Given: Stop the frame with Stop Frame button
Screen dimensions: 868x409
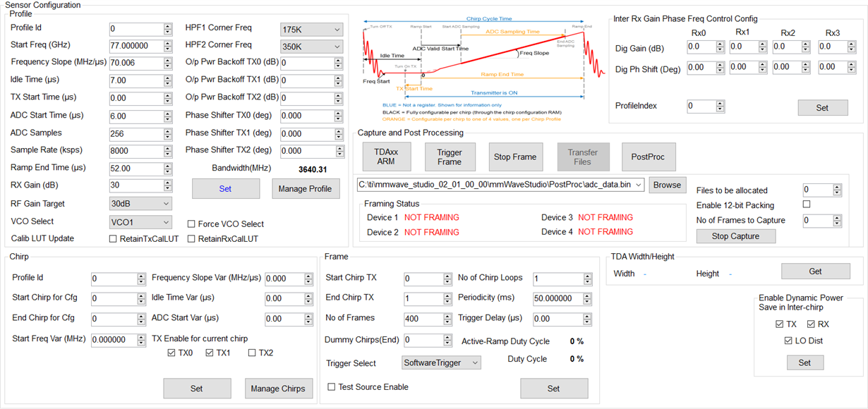Looking at the screenshot, I should (515, 157).
